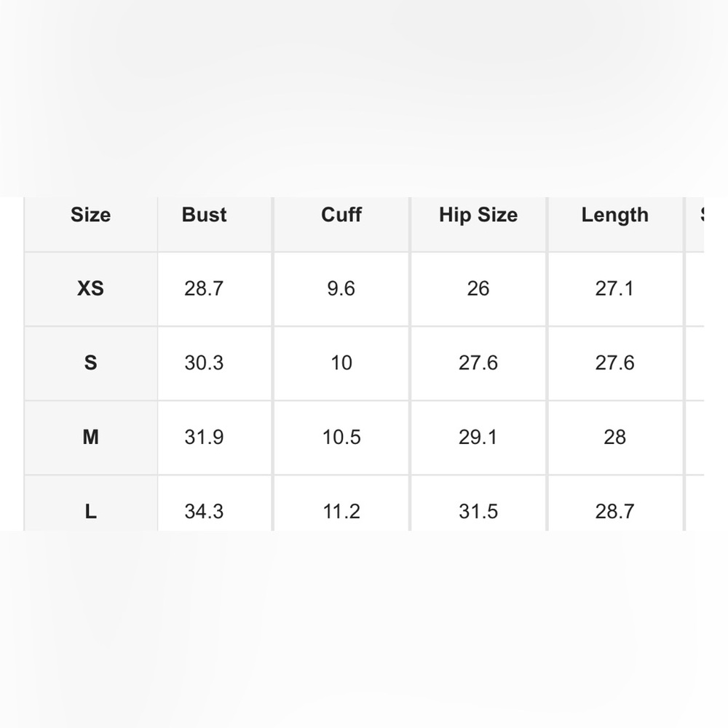Image resolution: width=728 pixels, height=728 pixels.
Task: Click M hip size value 29.1
Action: pyautogui.click(x=478, y=437)
